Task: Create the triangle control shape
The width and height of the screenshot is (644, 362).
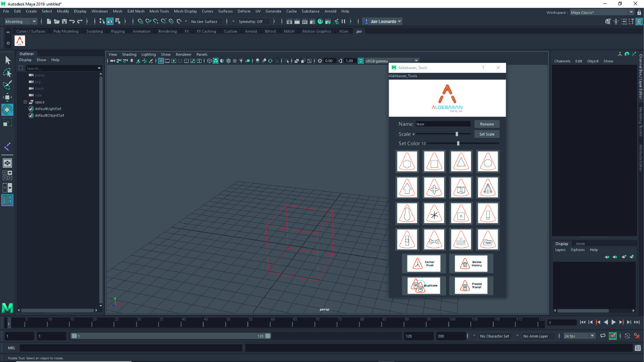Action: [x=461, y=161]
